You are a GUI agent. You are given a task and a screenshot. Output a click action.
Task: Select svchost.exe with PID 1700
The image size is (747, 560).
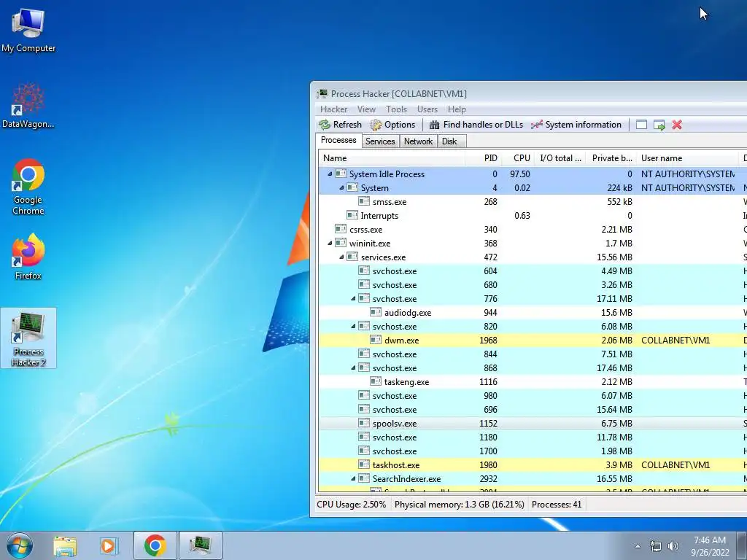(533, 451)
